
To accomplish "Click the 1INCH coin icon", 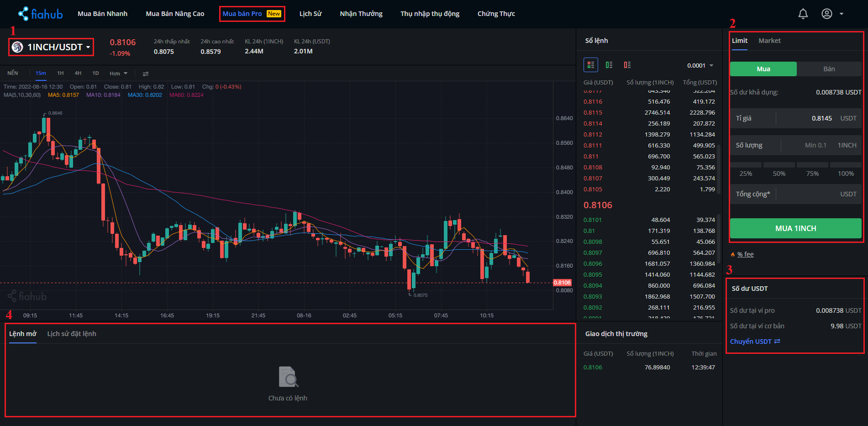I will tap(17, 47).
